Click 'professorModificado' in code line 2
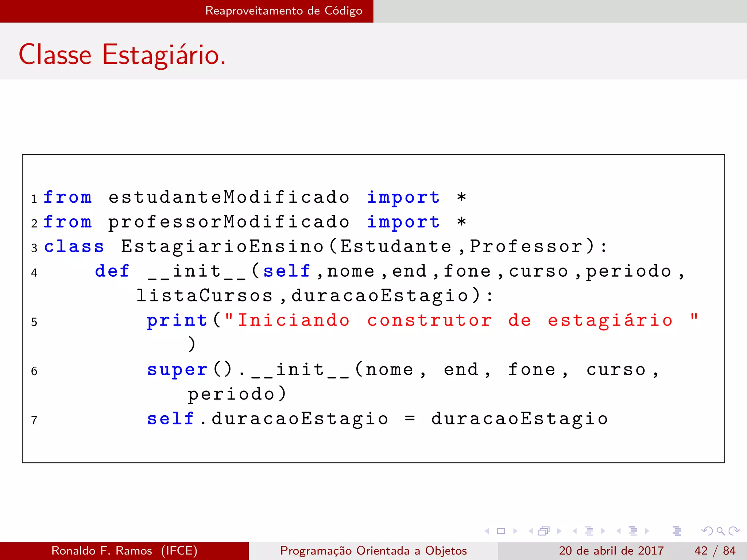This screenshot has height=560, width=747. [229, 222]
